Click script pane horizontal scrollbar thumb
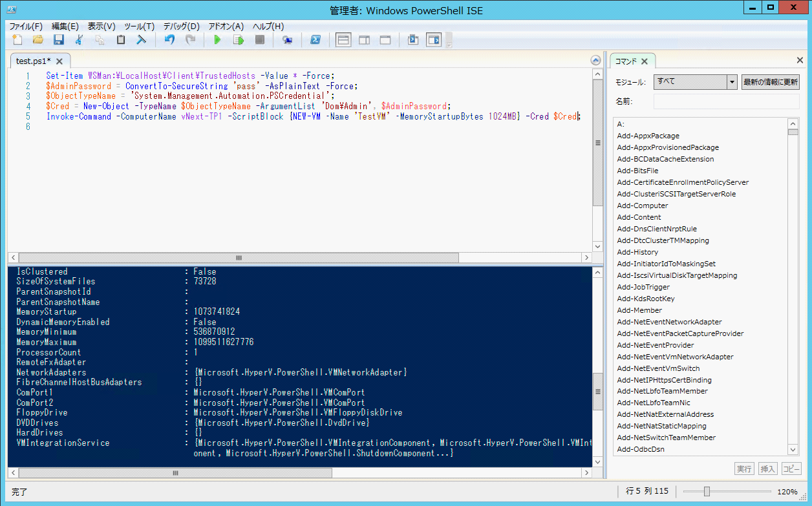This screenshot has width=812, height=506. click(239, 257)
